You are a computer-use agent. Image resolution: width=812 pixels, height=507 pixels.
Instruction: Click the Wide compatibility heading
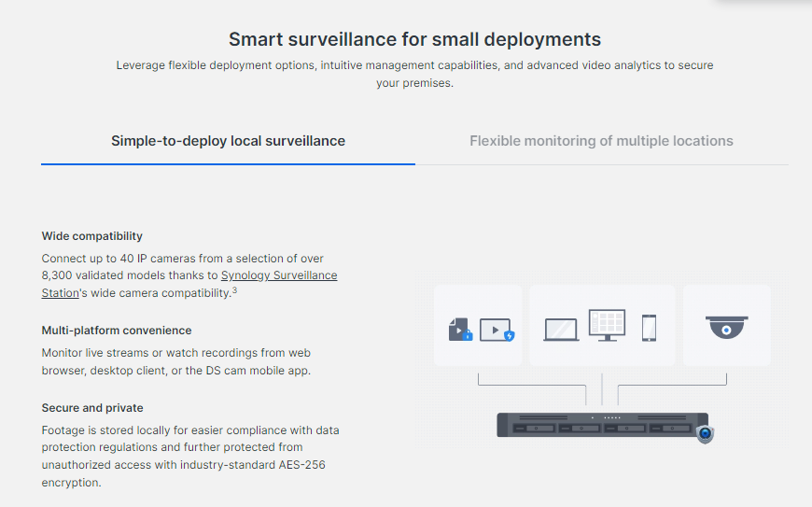[x=92, y=236]
